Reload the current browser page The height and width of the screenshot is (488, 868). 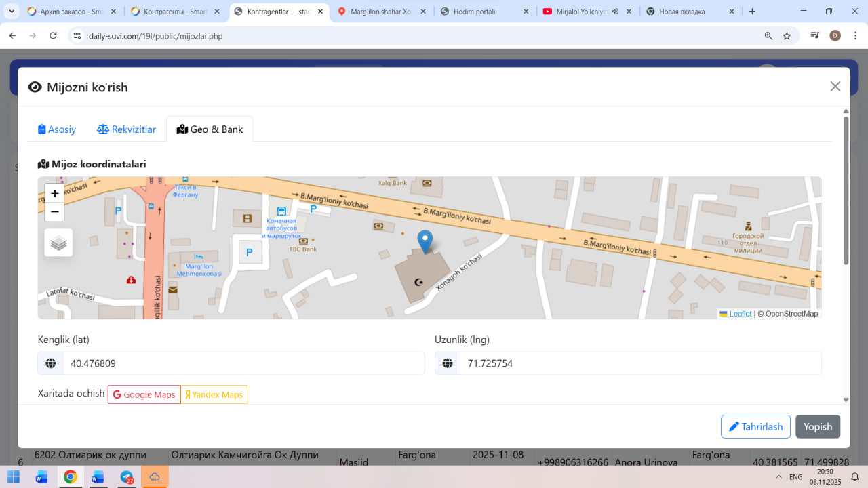54,36
